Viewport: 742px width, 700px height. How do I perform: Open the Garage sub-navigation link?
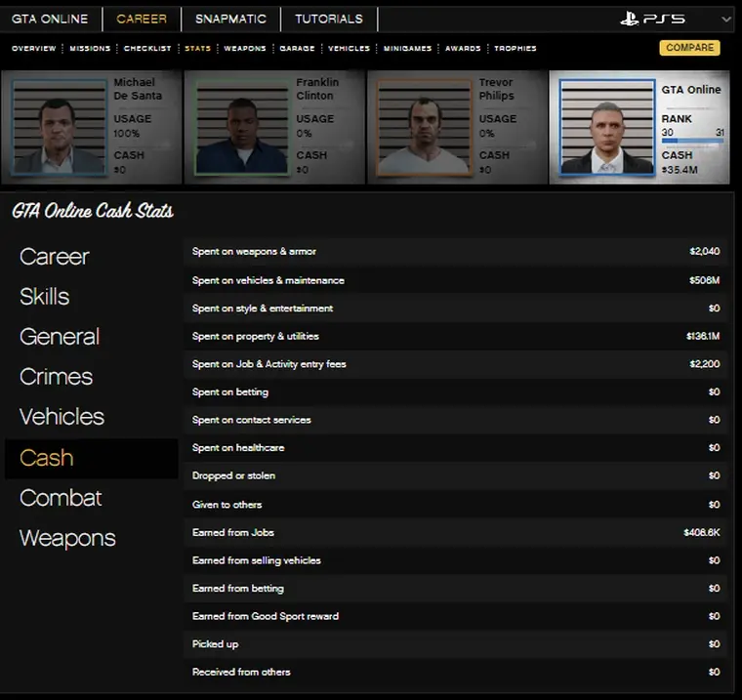click(297, 48)
